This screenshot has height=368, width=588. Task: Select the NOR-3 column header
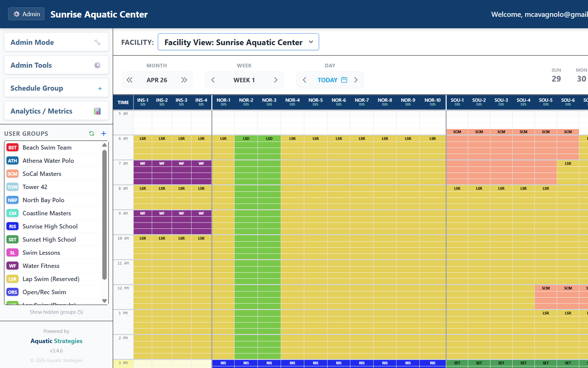[269, 102]
